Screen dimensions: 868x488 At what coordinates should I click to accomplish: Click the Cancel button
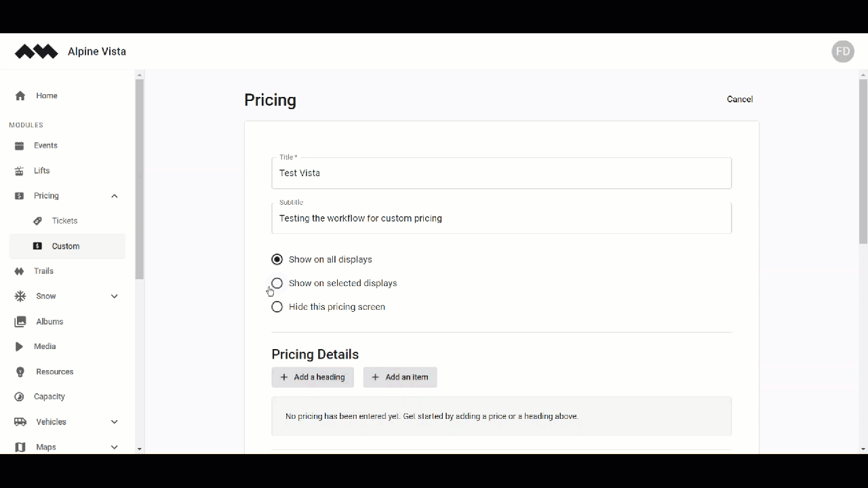tap(740, 99)
